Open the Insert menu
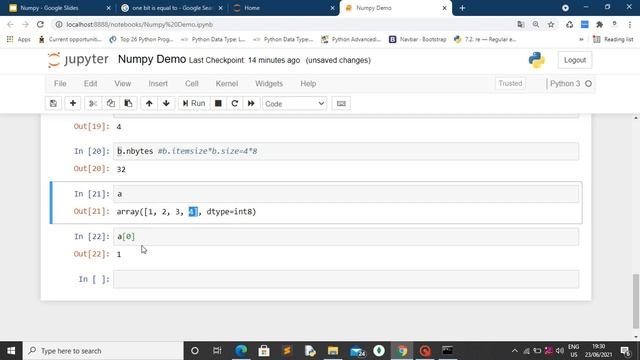This screenshot has height=360, width=640. [158, 84]
